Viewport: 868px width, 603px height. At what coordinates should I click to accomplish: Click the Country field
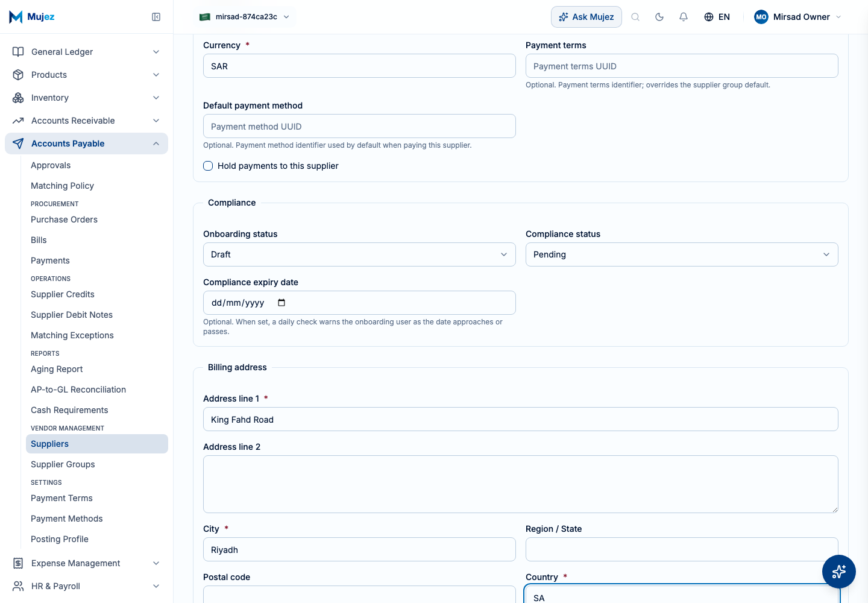point(682,595)
